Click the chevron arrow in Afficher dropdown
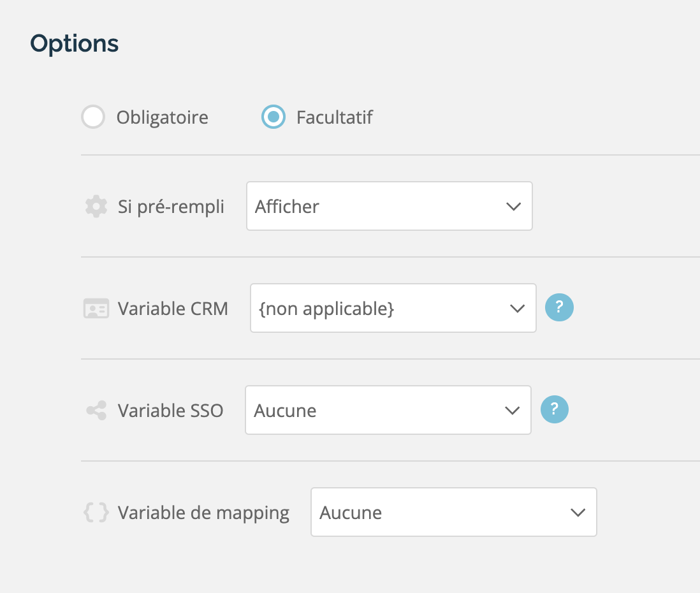Image resolution: width=700 pixels, height=593 pixels. 513,207
